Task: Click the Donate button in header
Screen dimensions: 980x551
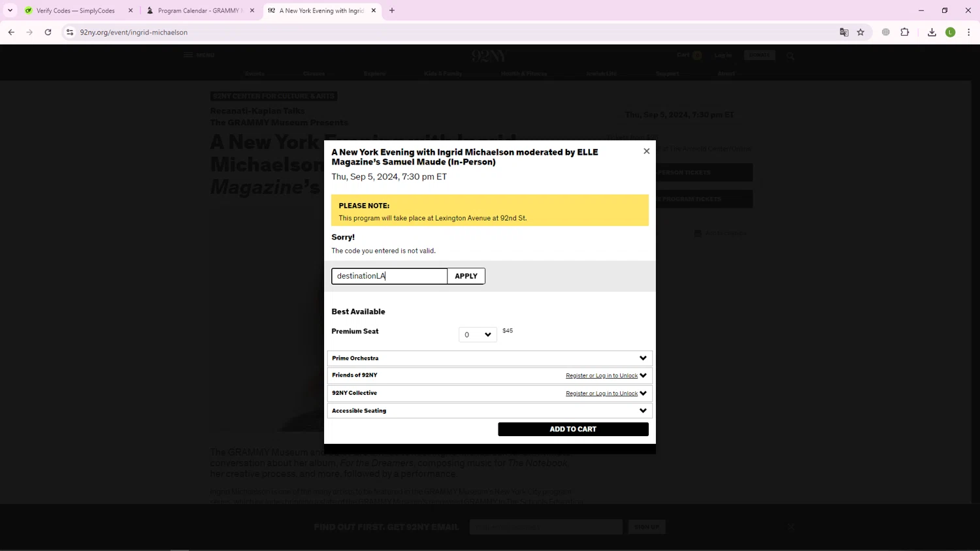Action: click(759, 55)
